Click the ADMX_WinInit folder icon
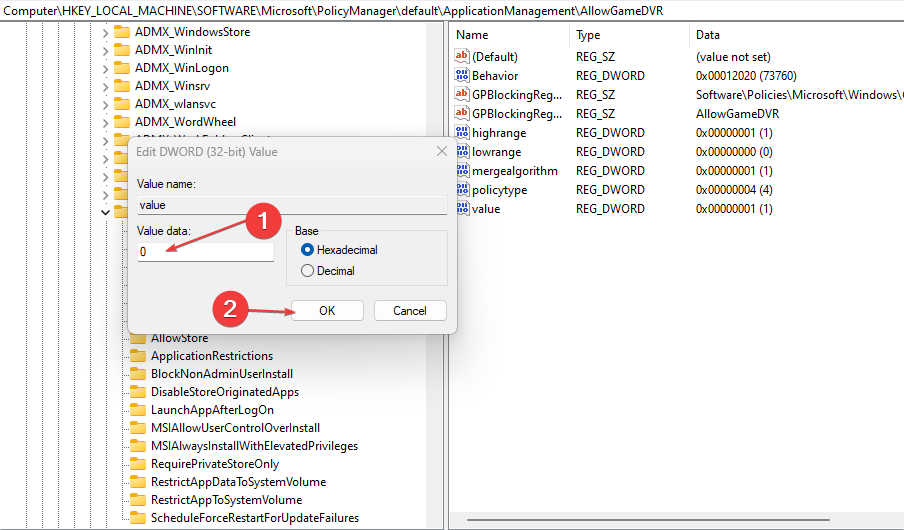Screen dimensions: 904x530 click(x=122, y=50)
